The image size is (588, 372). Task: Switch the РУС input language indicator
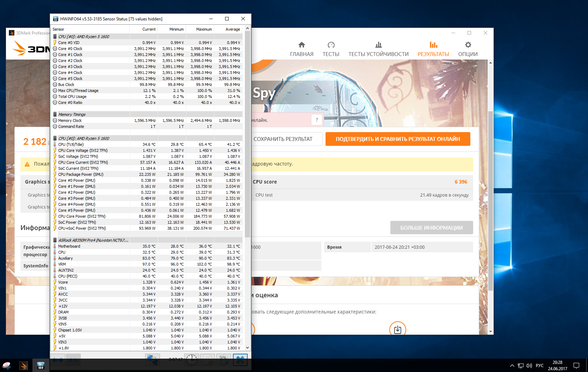point(539,366)
